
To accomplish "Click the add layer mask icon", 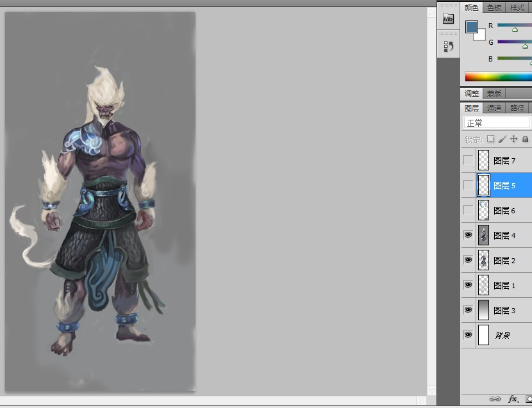I will (x=529, y=399).
